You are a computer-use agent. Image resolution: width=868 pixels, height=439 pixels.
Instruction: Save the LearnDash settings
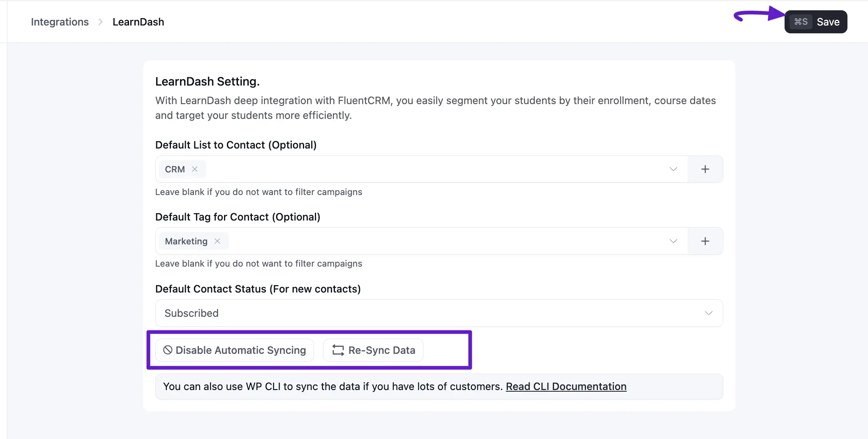coord(816,22)
